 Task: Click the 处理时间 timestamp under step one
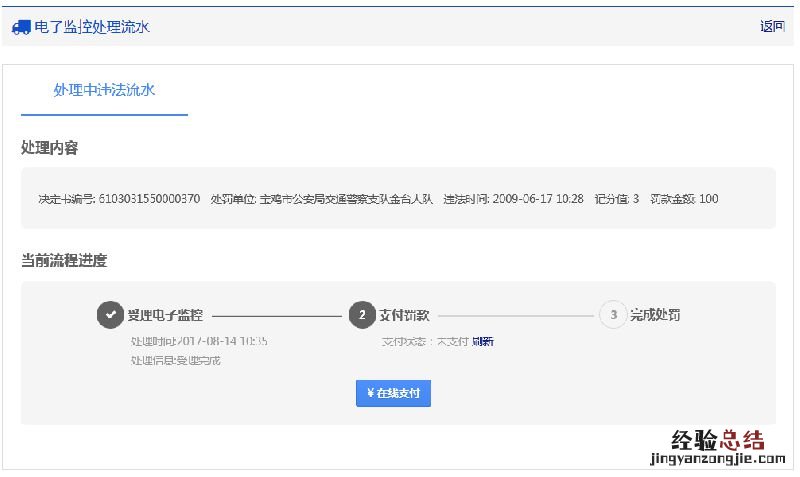tap(199, 342)
